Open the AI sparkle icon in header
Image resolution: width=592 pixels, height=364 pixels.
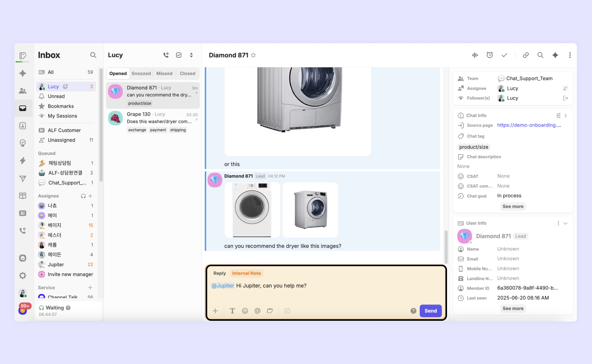(555, 55)
